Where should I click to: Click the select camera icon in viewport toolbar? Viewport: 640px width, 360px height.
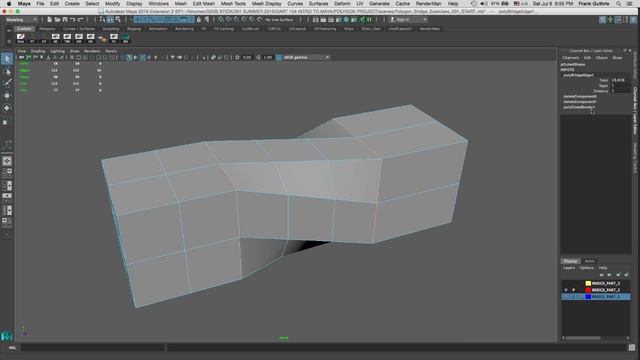tap(21, 58)
